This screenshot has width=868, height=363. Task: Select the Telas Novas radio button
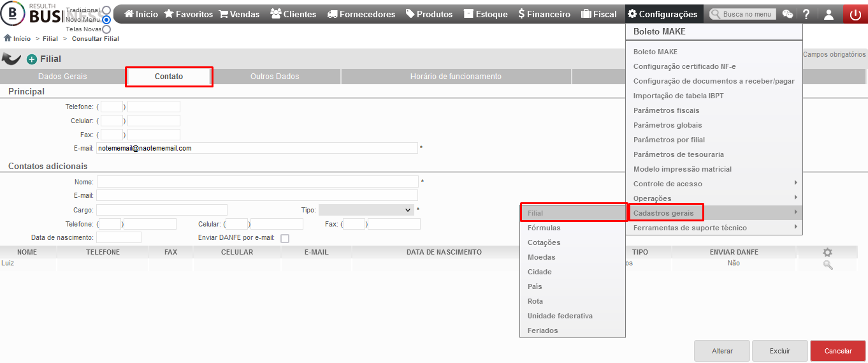106,29
